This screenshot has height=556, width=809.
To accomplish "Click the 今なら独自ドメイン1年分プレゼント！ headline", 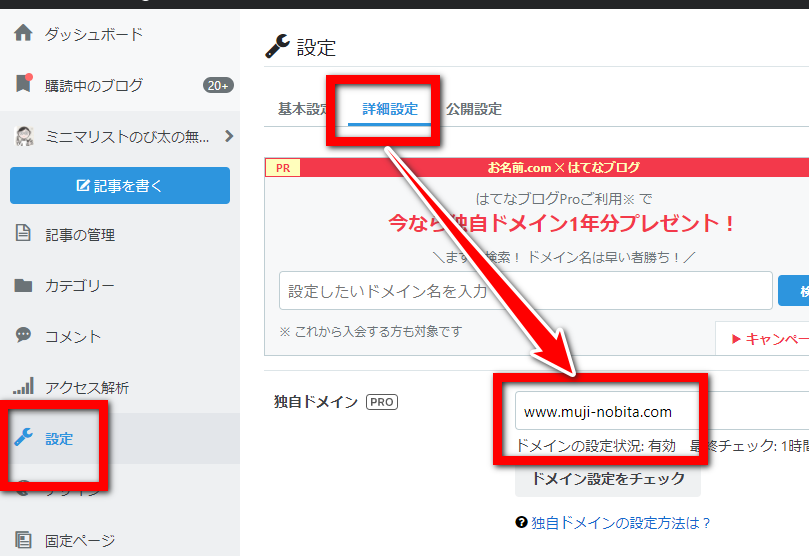I will (562, 223).
